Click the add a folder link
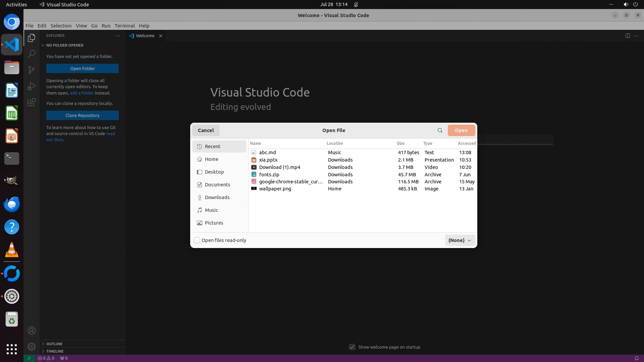This screenshot has height=362, width=644. 82,93
